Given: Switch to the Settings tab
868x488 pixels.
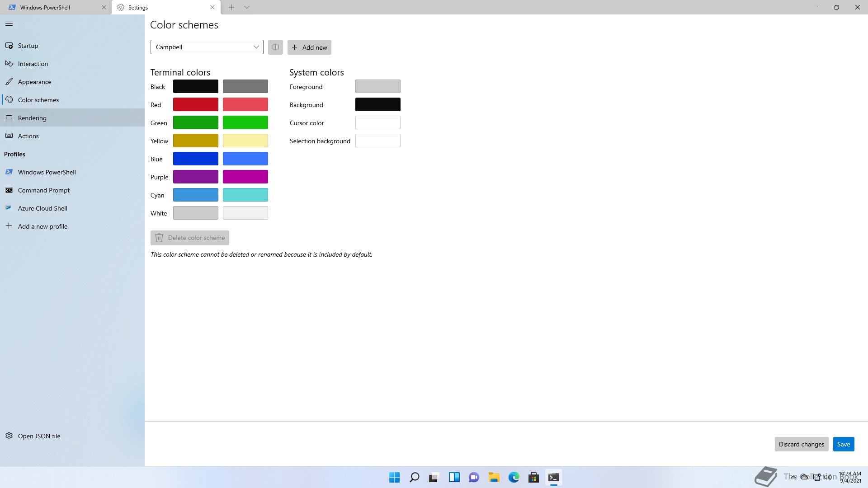Looking at the screenshot, I should point(166,7).
